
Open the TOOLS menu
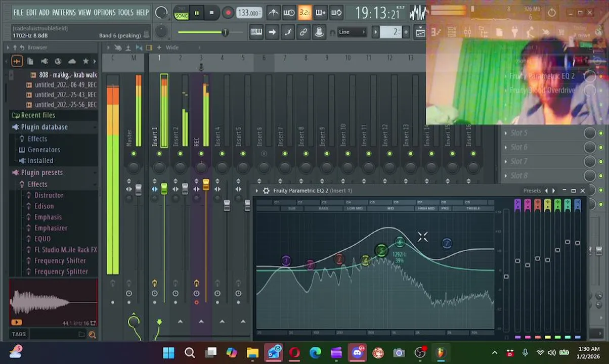[x=125, y=12]
